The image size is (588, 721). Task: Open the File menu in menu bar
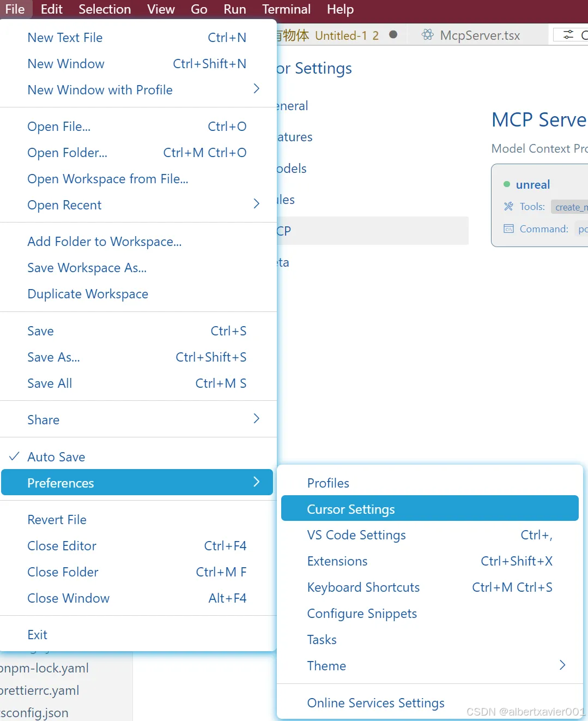point(15,9)
